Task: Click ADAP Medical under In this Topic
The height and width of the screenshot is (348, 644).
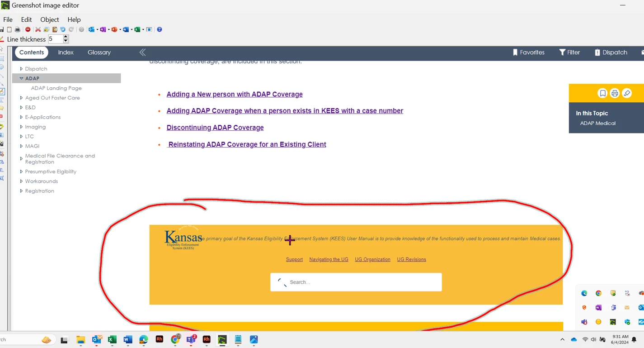Action: 597,123
